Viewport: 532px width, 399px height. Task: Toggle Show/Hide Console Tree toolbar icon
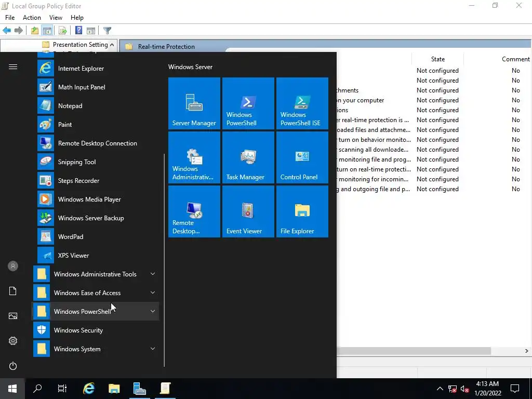coord(47,31)
